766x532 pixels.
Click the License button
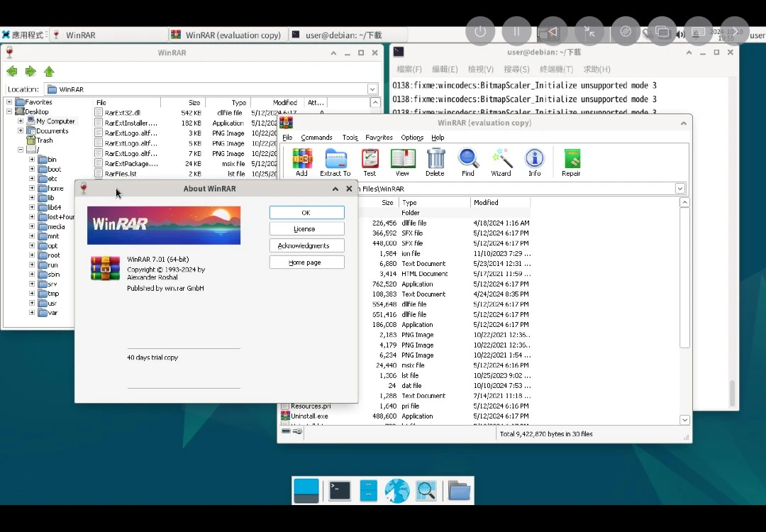click(306, 229)
